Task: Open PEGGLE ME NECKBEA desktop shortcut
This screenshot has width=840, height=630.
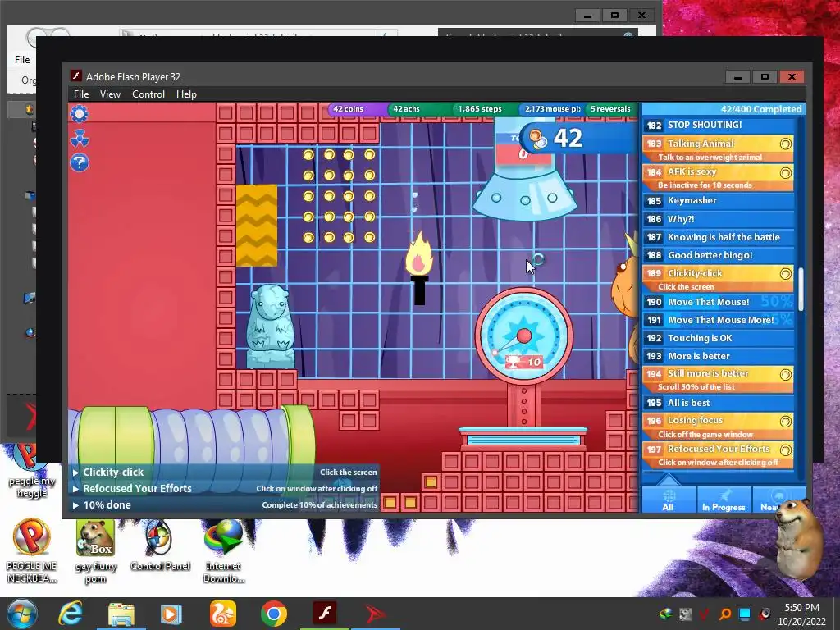Action: (32, 550)
